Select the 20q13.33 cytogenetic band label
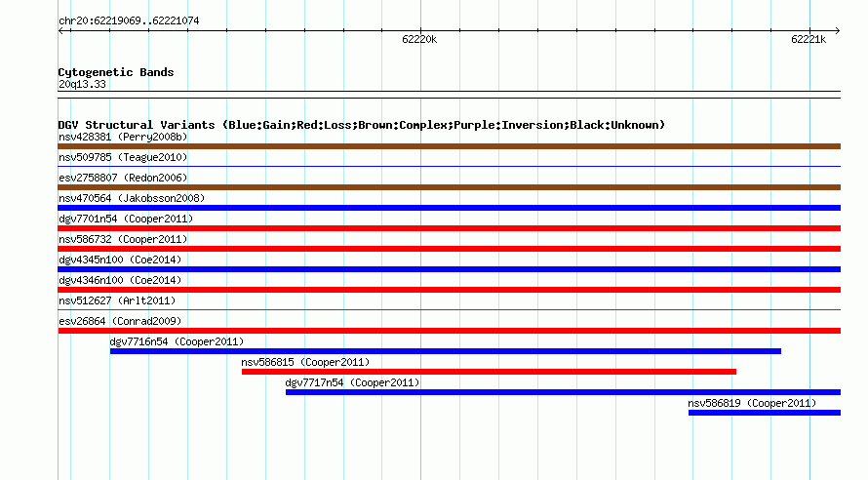 pyautogui.click(x=82, y=84)
